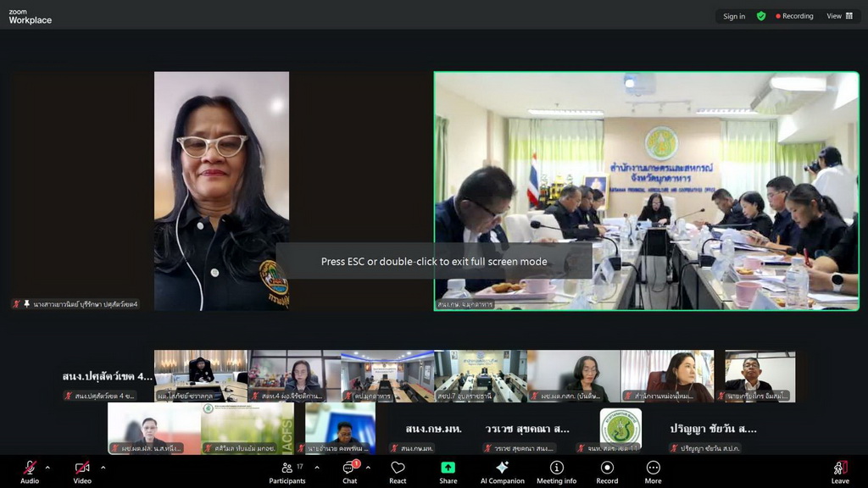This screenshot has width=868, height=488.
Task: Turn on camera with the Video icon
Action: pos(82,468)
